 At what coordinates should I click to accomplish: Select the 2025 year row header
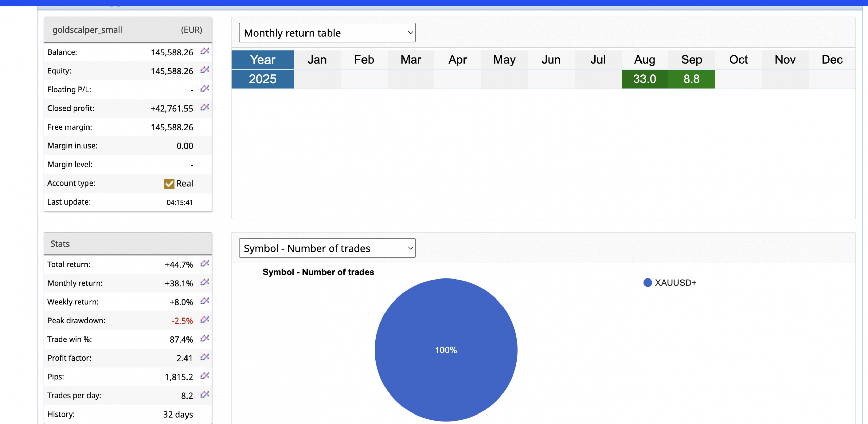coord(262,79)
